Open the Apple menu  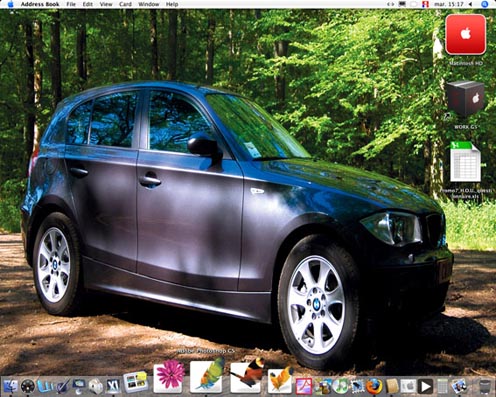(10, 4)
